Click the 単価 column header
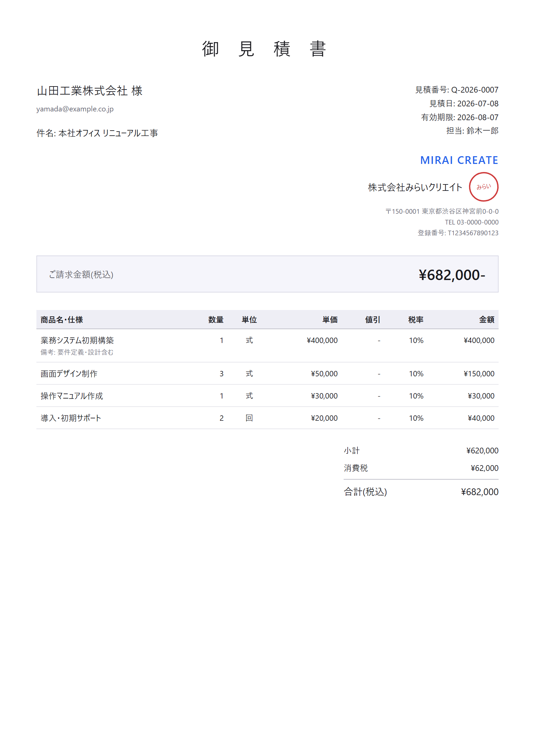Image resolution: width=535 pixels, height=756 pixels. [x=330, y=320]
